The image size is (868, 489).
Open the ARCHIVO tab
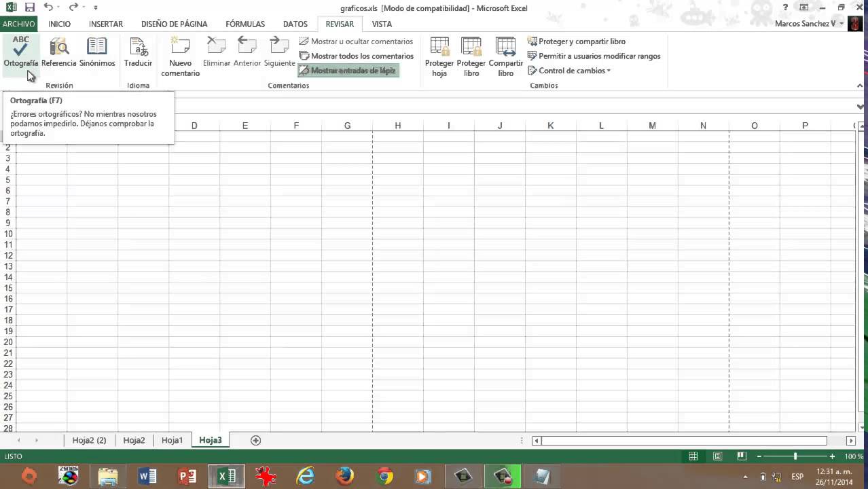(18, 24)
